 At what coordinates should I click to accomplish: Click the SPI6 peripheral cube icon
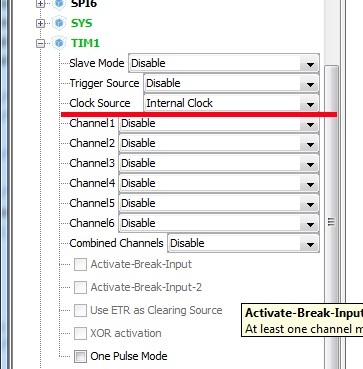pos(59,4)
